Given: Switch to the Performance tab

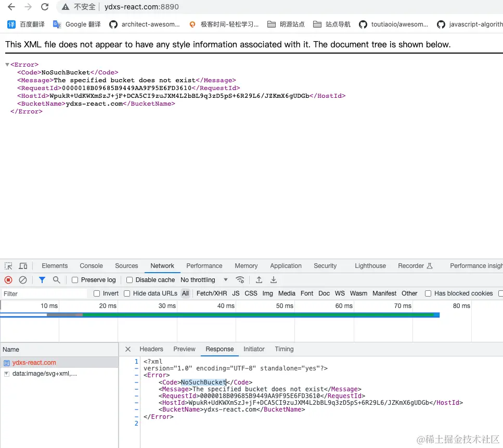Looking at the screenshot, I should coord(204,266).
